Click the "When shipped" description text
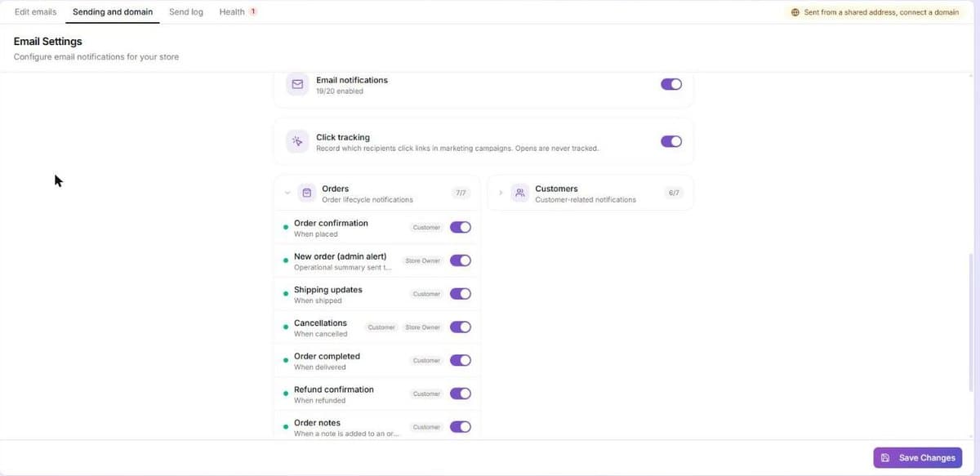 [318, 300]
